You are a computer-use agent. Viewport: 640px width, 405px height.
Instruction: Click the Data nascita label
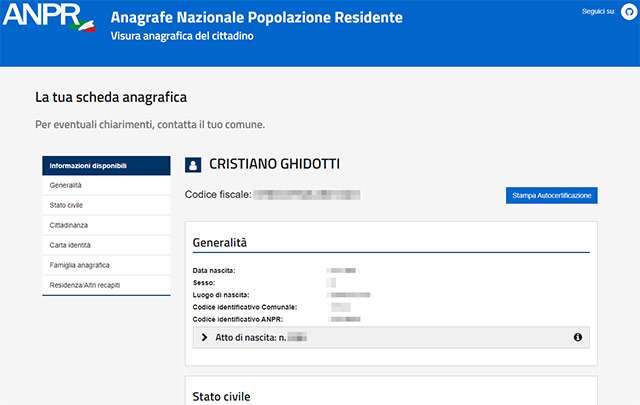point(214,271)
